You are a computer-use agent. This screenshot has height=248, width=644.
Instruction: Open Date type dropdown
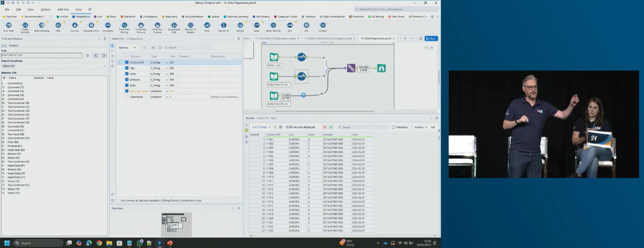[x=167, y=85]
